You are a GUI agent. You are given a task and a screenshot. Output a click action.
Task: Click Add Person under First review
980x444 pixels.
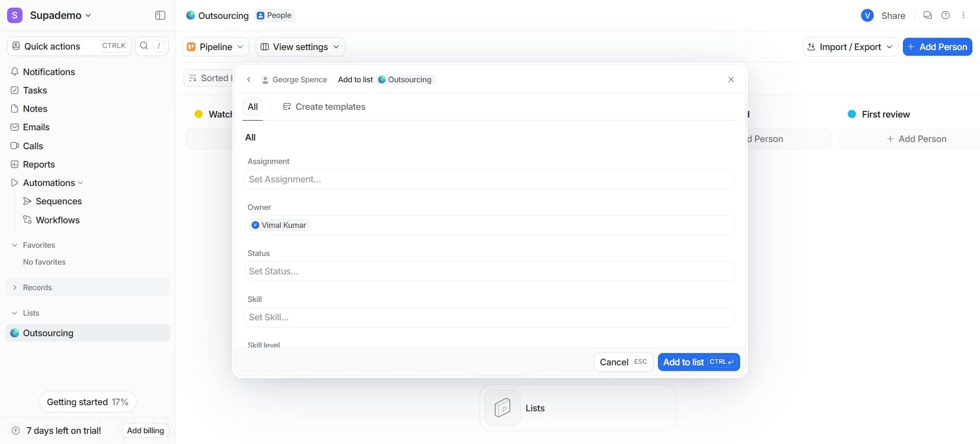(x=916, y=139)
